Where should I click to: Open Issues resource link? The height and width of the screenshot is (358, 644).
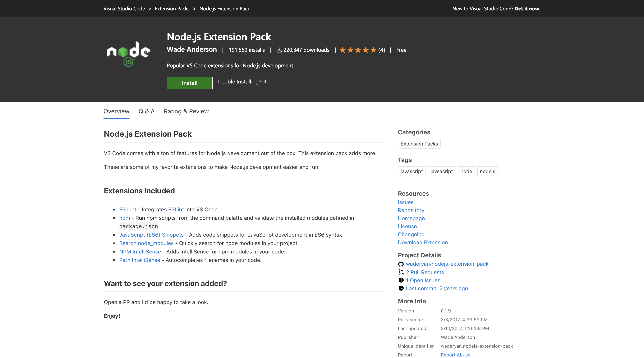click(406, 202)
